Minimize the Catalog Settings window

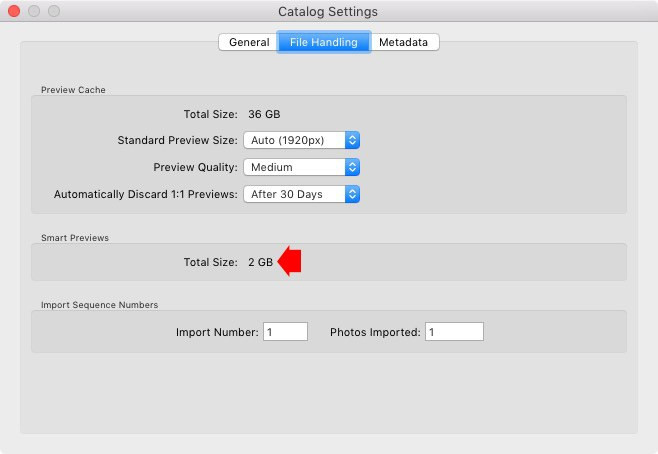(x=34, y=11)
